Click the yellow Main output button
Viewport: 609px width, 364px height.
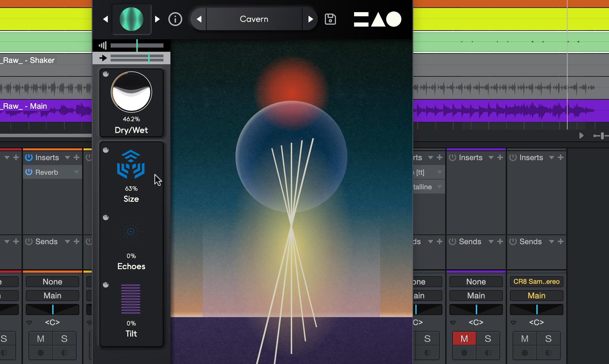[x=537, y=296]
